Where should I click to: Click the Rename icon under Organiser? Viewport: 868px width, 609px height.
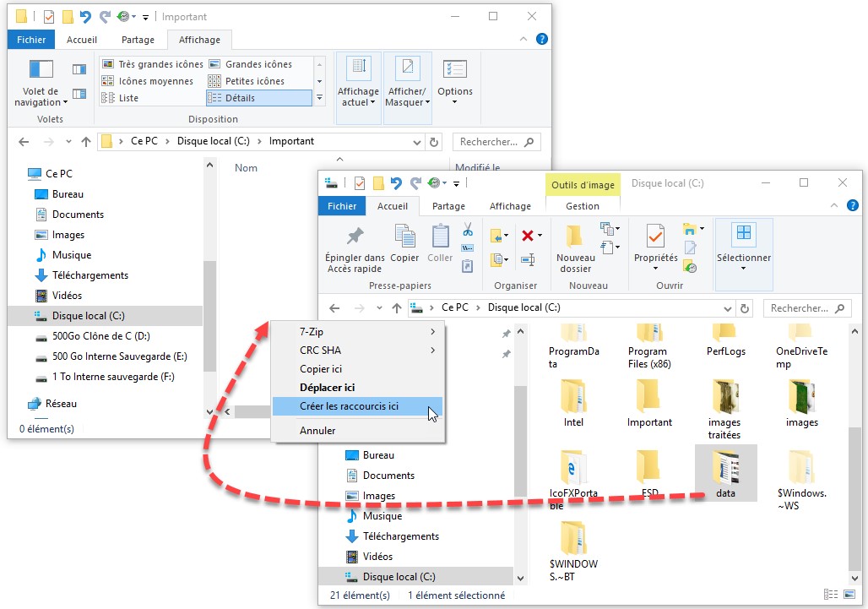(528, 259)
